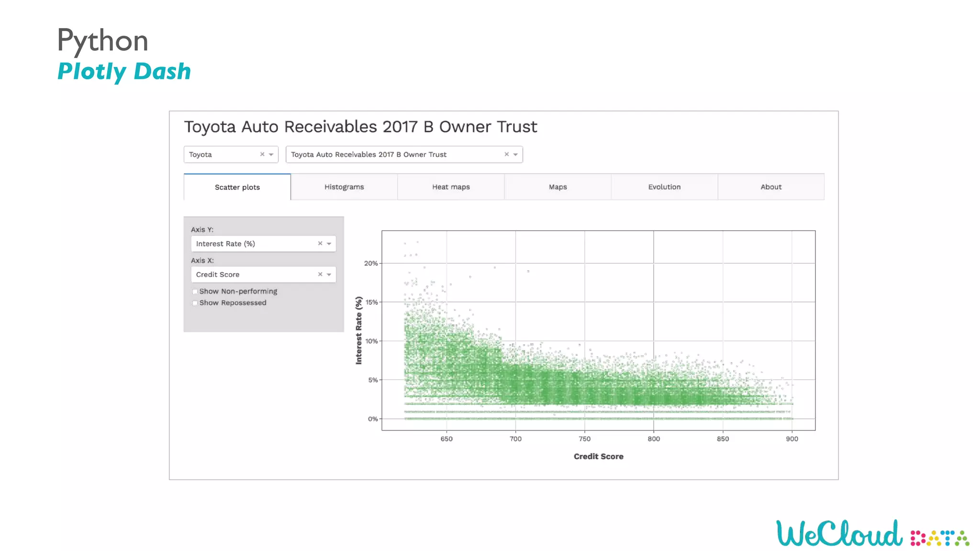The image size is (980, 551).
Task: Click the Toyota Auto Receivables 2017 B heading
Action: tap(360, 127)
